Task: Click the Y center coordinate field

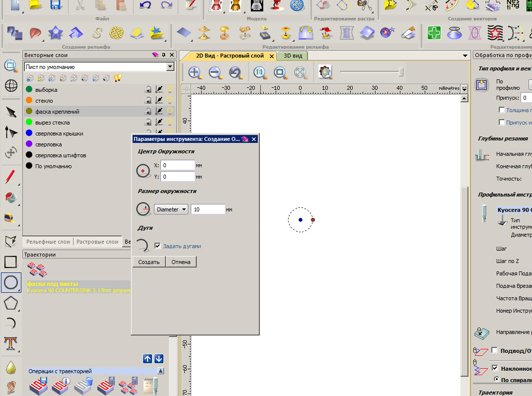Action: (x=177, y=176)
